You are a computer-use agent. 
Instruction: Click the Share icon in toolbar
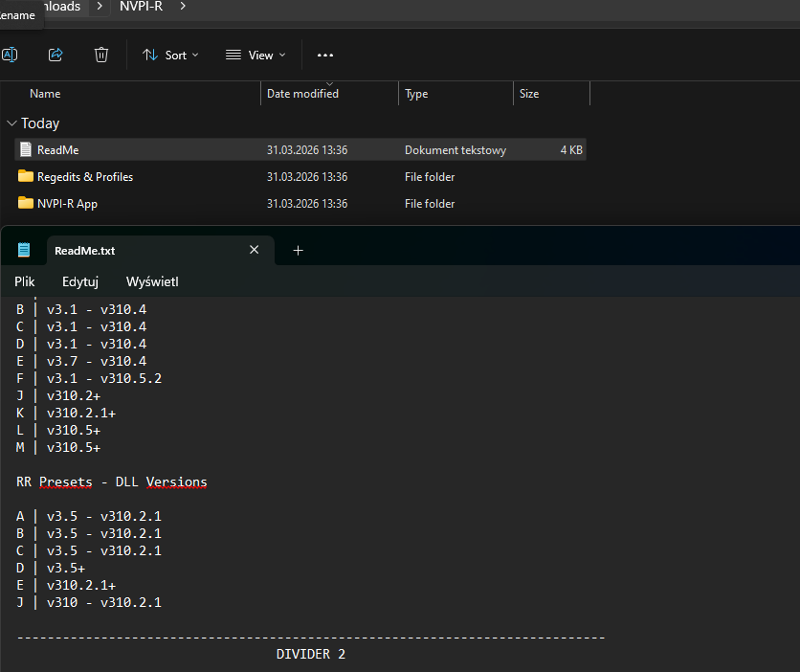[x=56, y=55]
